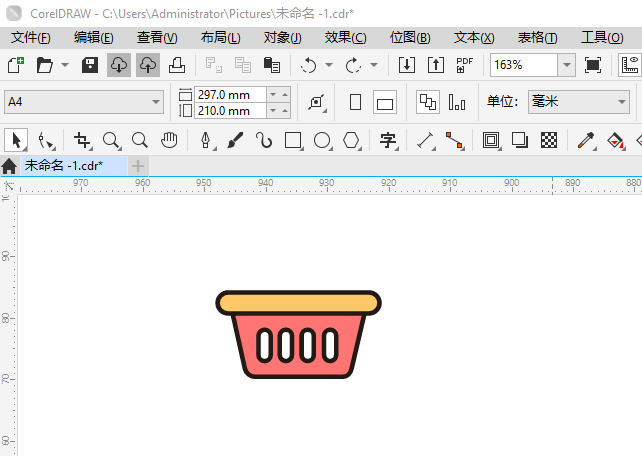Select the Artistic Media brush tool
This screenshot has width=642, height=456.
tap(235, 140)
